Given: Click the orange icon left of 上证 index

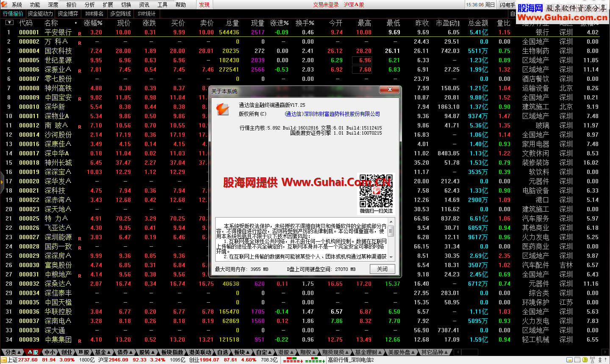Looking at the screenshot, I should (4, 360).
